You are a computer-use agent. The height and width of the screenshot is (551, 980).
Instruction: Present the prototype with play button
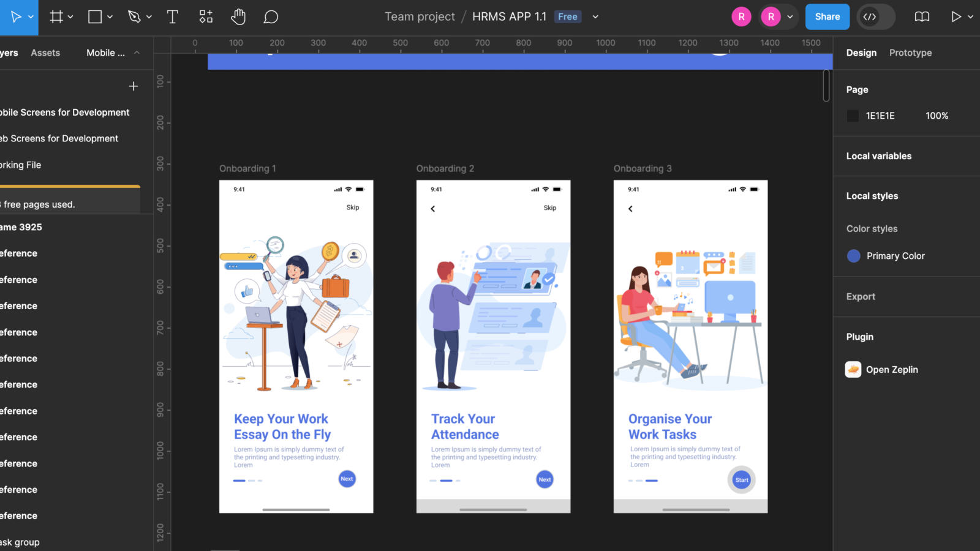(x=956, y=17)
